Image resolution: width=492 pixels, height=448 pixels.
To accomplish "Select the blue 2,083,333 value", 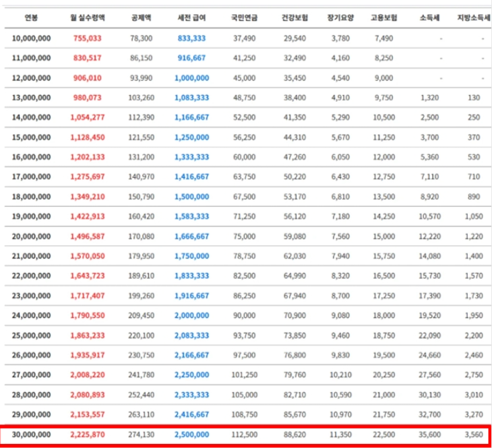I will tap(191, 335).
